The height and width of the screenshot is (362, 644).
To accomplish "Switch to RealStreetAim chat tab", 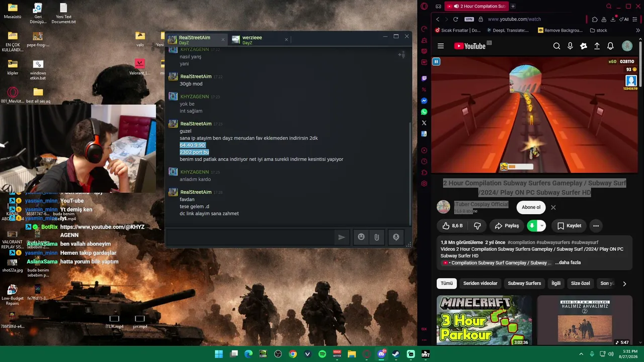I will click(197, 39).
